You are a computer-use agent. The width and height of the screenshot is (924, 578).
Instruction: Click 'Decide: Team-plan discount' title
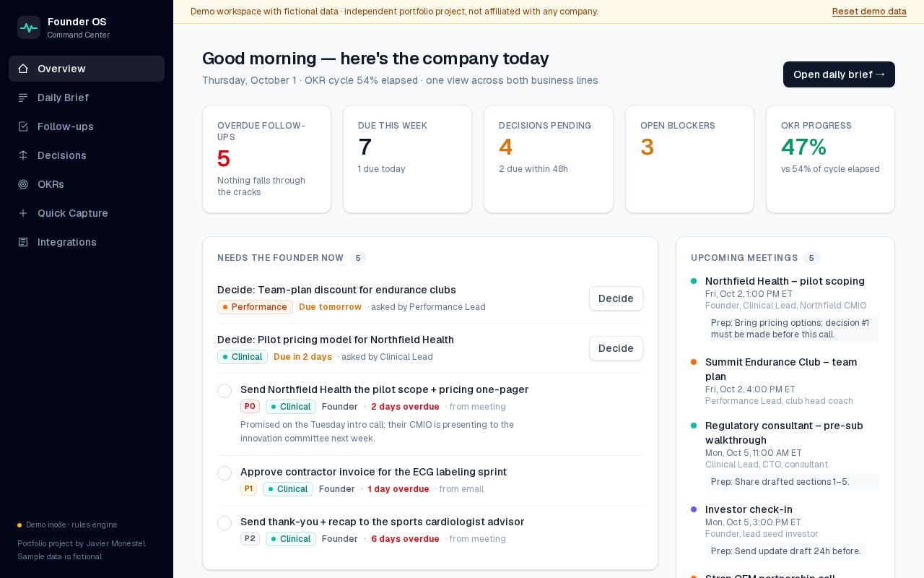click(x=336, y=290)
